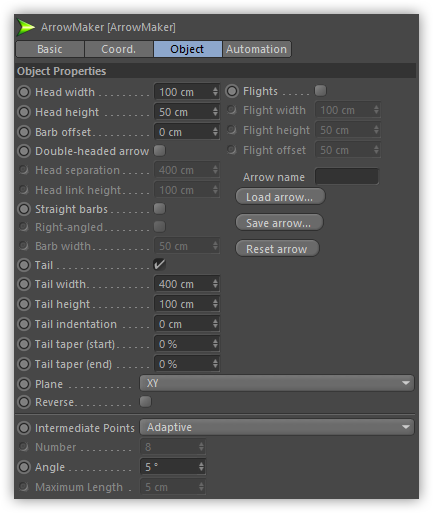The width and height of the screenshot is (433, 513).
Task: Click the Angle keyframe circle
Action: point(24,467)
